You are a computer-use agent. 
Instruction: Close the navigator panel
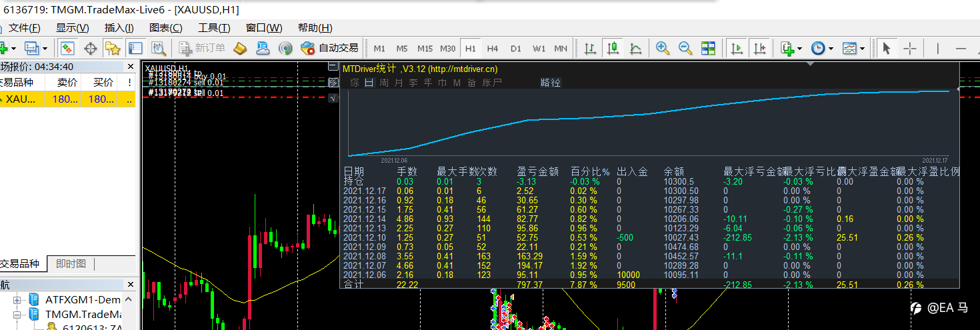130,284
